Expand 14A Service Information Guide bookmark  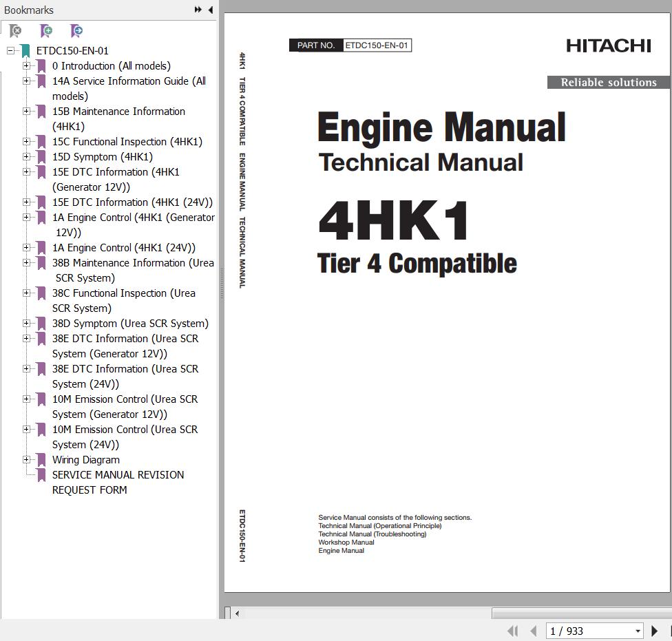[27, 81]
